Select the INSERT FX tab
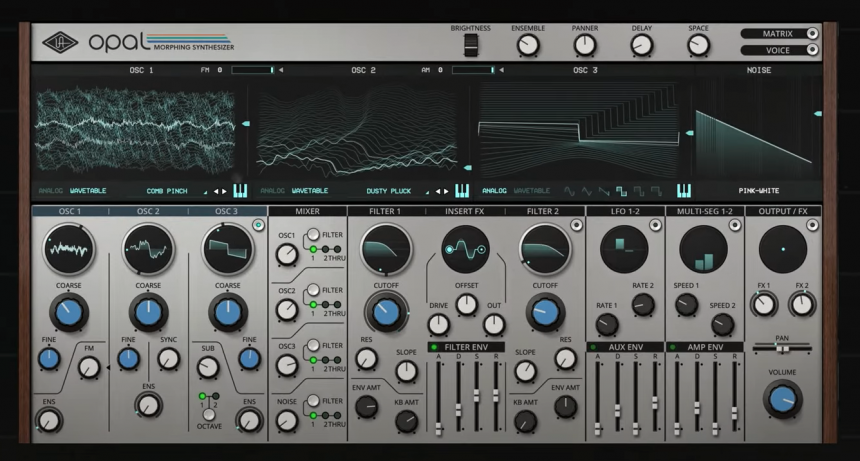The width and height of the screenshot is (860, 461). point(465,211)
